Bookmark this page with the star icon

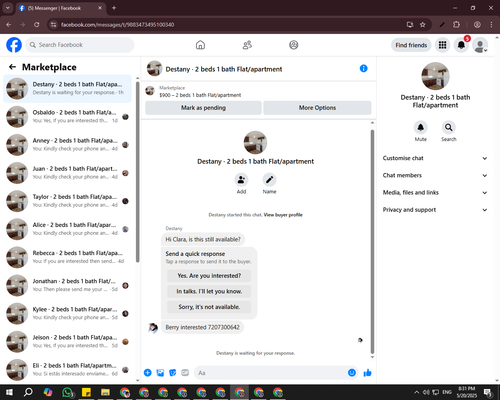(423, 25)
